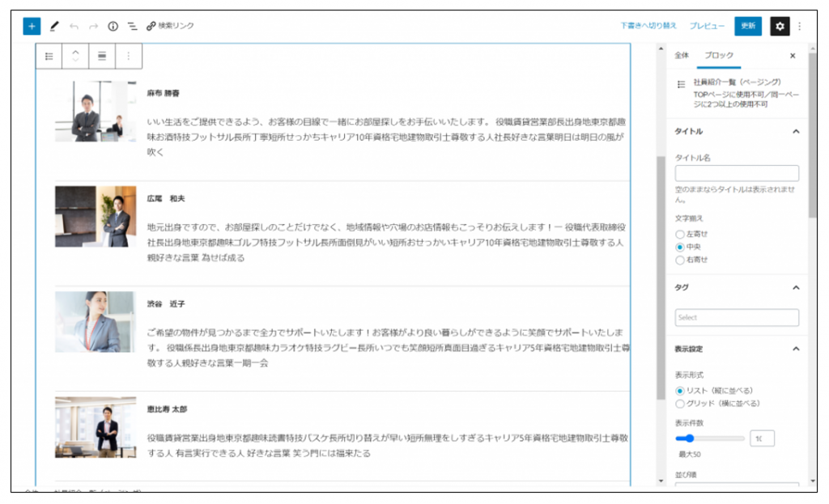Open the tag Select dropdown field
This screenshot has height=504, width=829.
(737, 317)
